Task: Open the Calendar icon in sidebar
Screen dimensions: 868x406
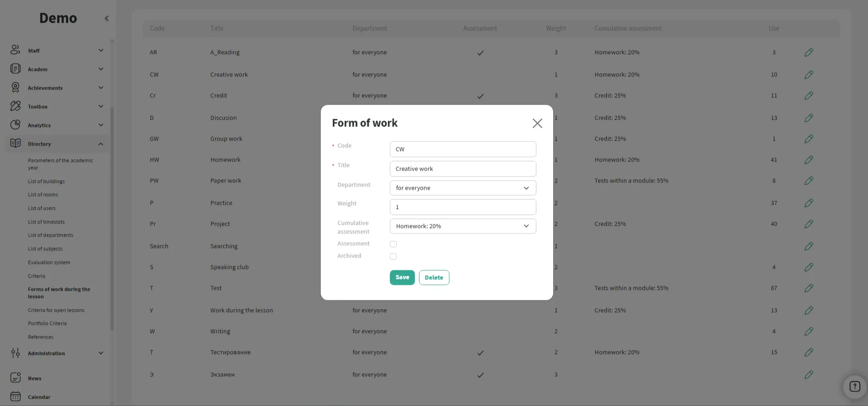Action: [x=15, y=396]
